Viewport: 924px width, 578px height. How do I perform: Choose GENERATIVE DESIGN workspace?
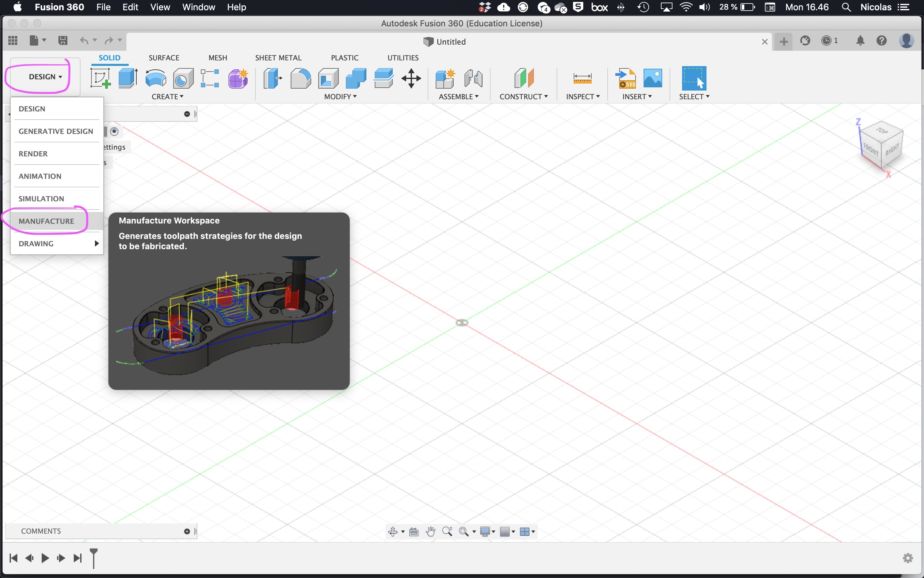(57, 131)
